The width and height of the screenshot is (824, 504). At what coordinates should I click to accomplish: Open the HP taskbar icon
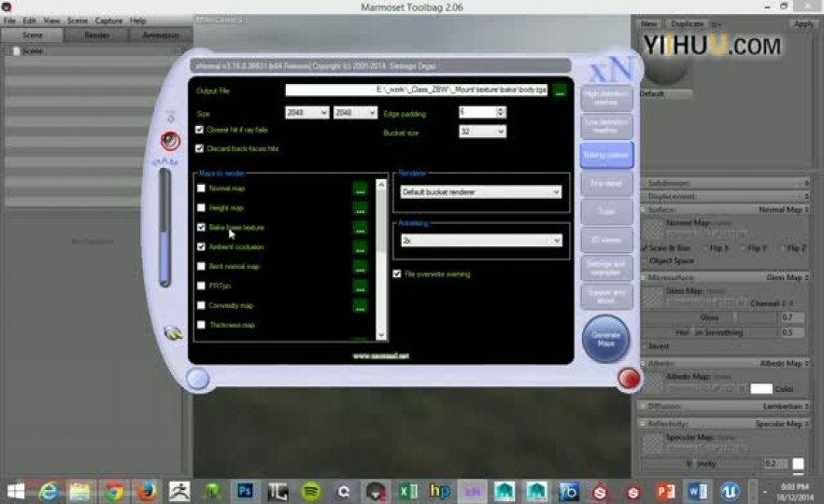click(x=440, y=491)
